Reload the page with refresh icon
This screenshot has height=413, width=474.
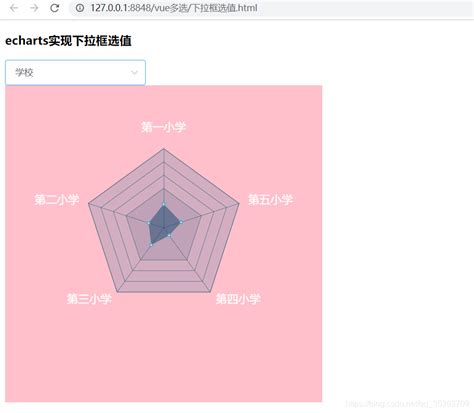pos(55,8)
